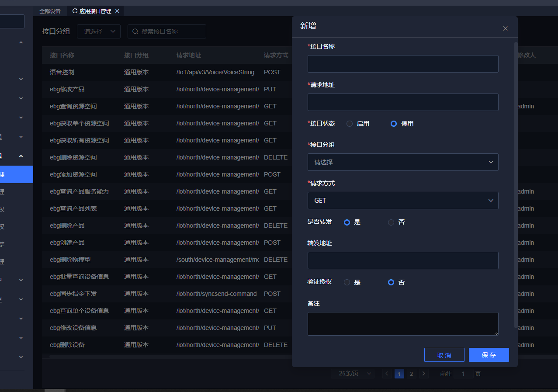Click search magnifier icon in 搜索接口名称 box

tap(135, 31)
